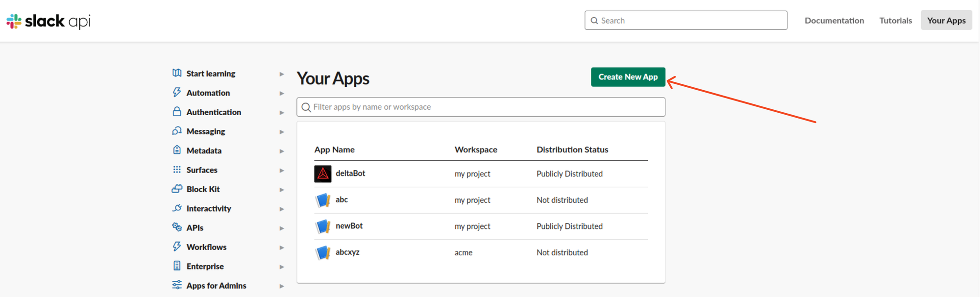Click the Messaging chat bubble icon
Image resolution: width=980 pixels, height=297 pixels.
click(x=177, y=131)
